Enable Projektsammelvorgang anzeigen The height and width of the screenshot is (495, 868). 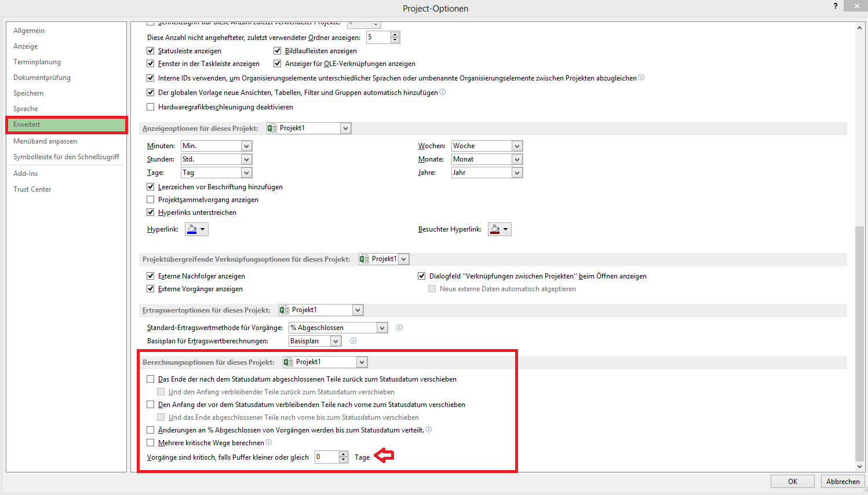[x=151, y=200]
